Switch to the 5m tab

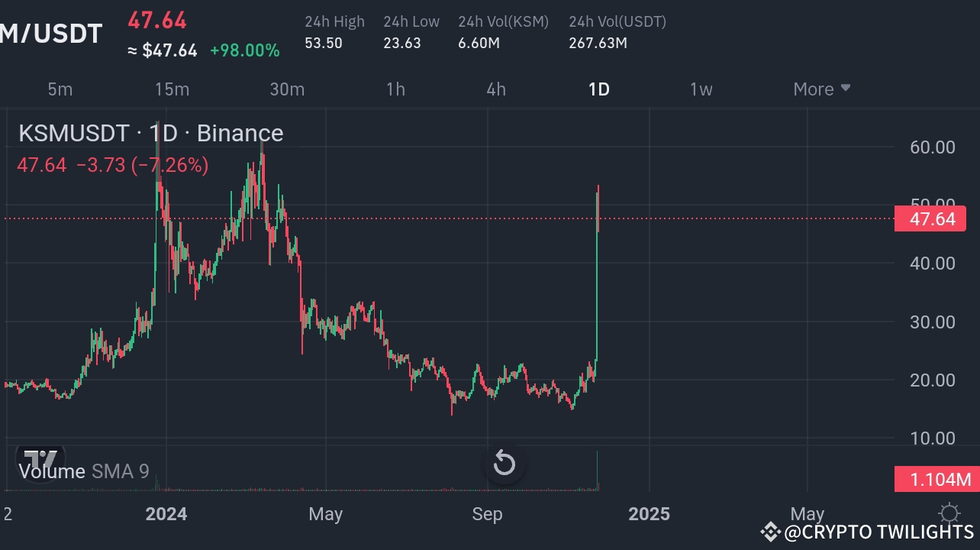pyautogui.click(x=60, y=89)
